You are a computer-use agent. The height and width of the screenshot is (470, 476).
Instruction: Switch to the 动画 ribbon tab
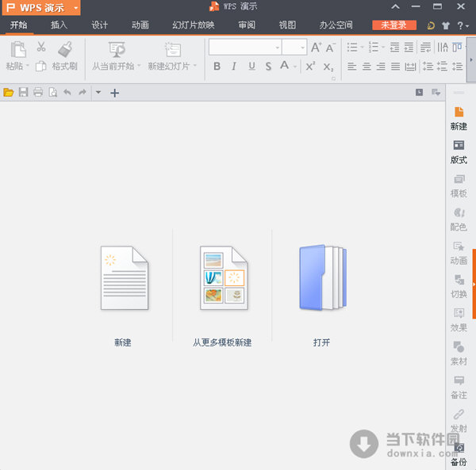pos(140,25)
